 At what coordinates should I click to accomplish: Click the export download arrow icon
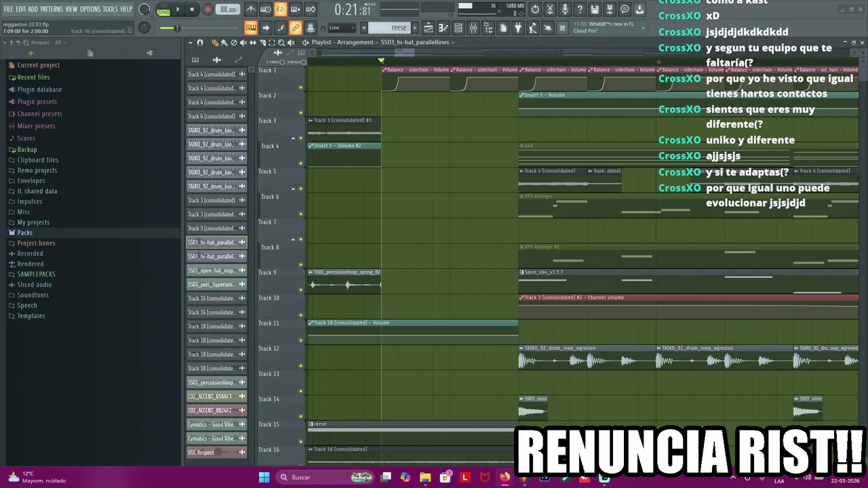pyautogui.click(x=639, y=9)
